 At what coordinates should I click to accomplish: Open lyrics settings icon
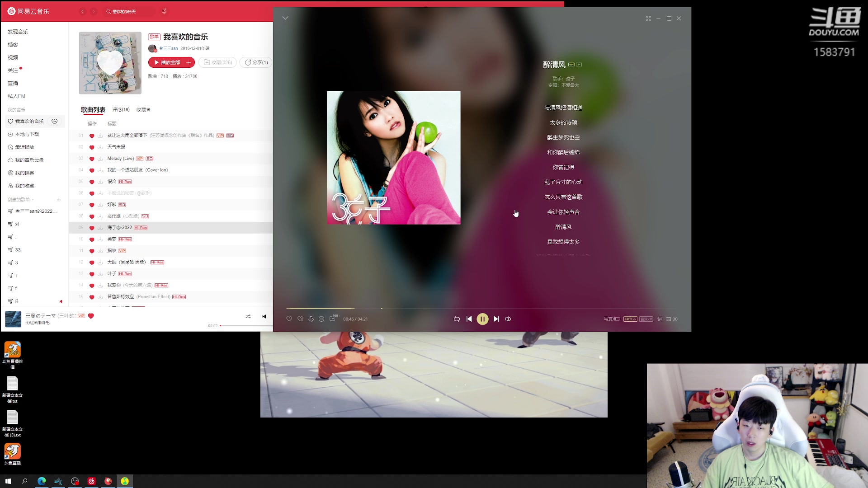click(x=660, y=319)
